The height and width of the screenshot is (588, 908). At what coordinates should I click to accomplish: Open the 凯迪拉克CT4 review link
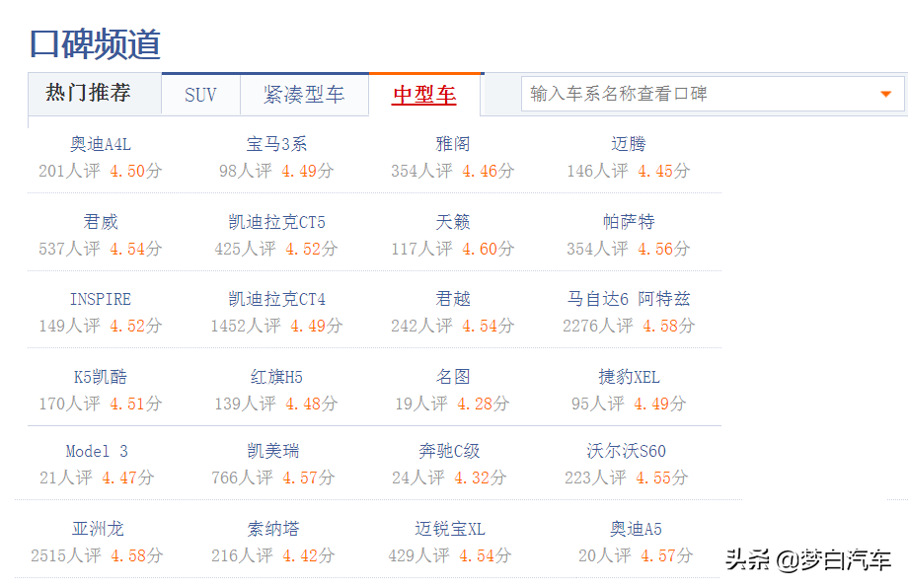(x=276, y=299)
